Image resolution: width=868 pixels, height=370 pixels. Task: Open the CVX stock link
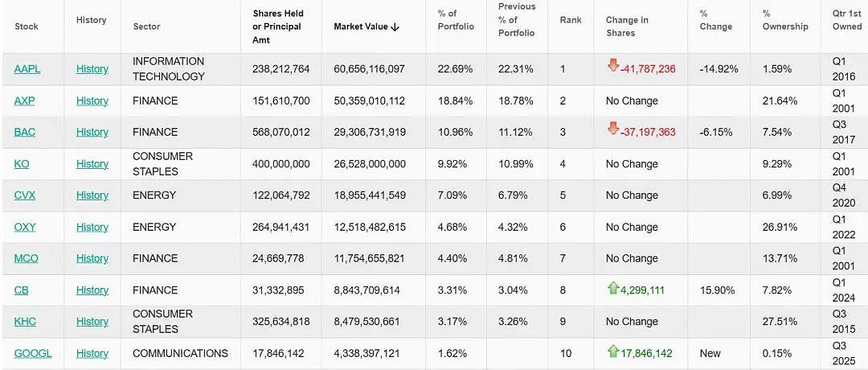click(x=25, y=195)
